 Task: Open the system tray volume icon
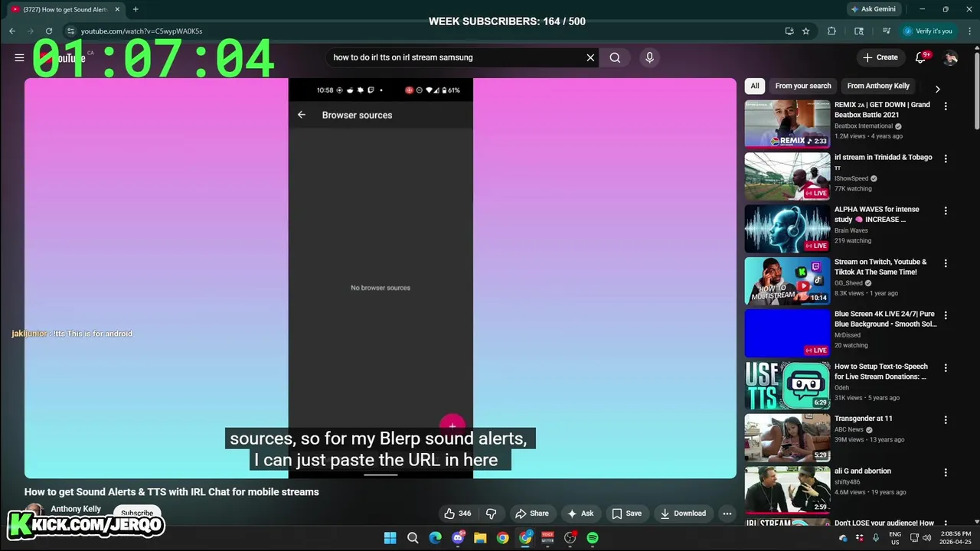[926, 538]
